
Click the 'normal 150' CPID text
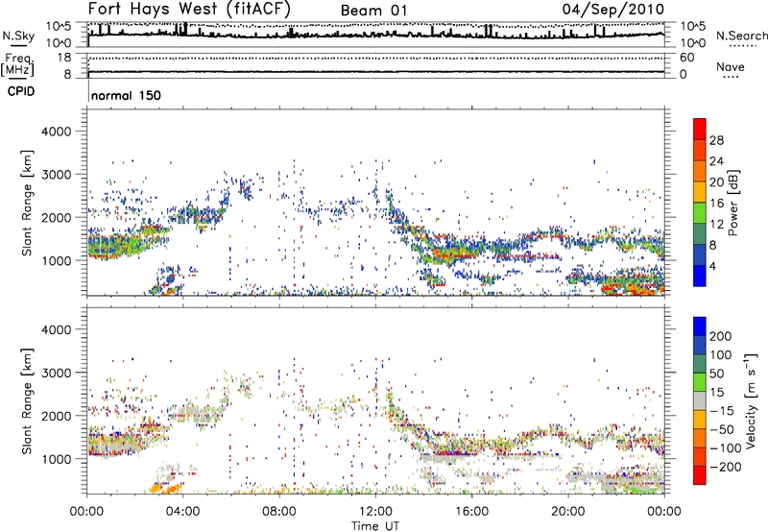(x=126, y=95)
